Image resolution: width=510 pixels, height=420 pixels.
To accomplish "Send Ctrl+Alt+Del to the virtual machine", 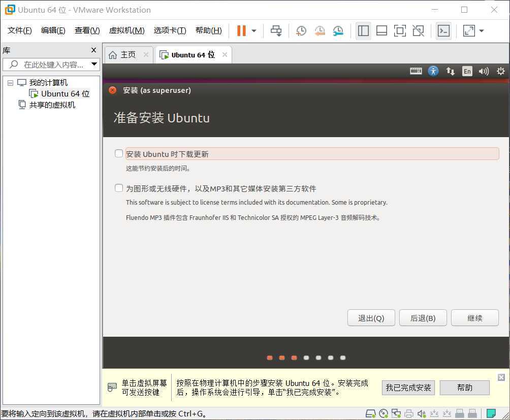I will pos(276,31).
